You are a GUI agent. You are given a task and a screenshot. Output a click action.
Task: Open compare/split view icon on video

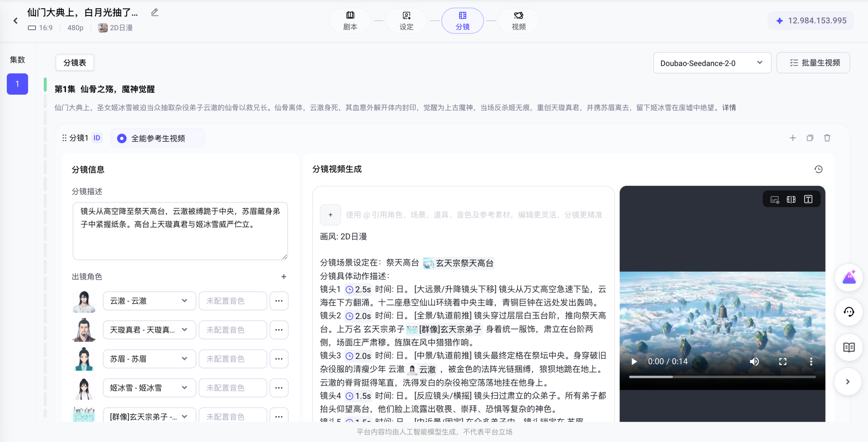[791, 199]
